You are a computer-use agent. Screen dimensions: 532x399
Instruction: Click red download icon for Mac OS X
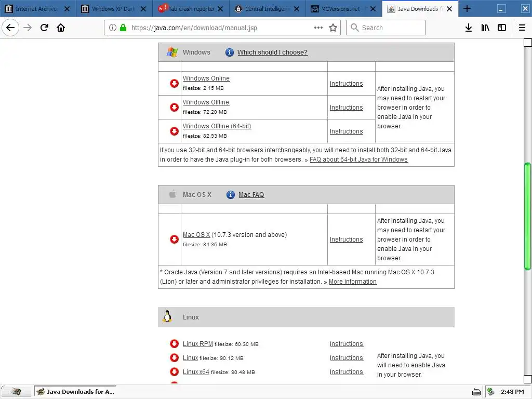(x=175, y=239)
